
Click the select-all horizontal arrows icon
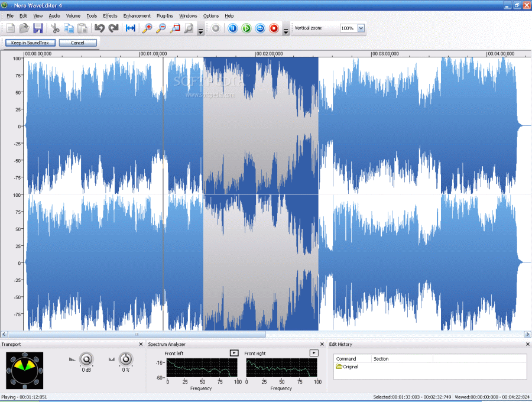pos(130,28)
